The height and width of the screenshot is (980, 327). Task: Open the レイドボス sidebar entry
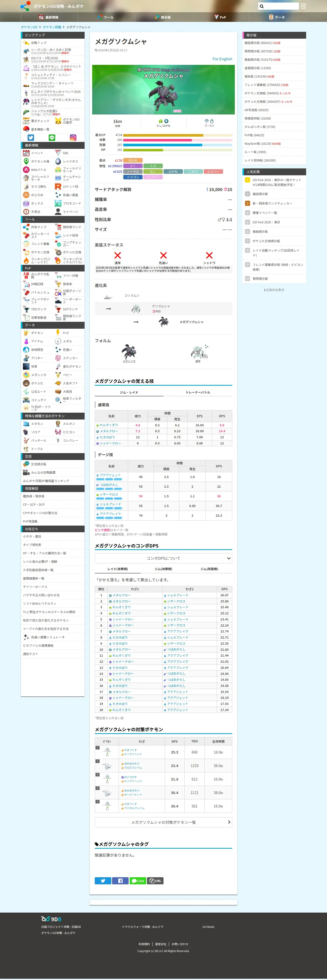69,161
